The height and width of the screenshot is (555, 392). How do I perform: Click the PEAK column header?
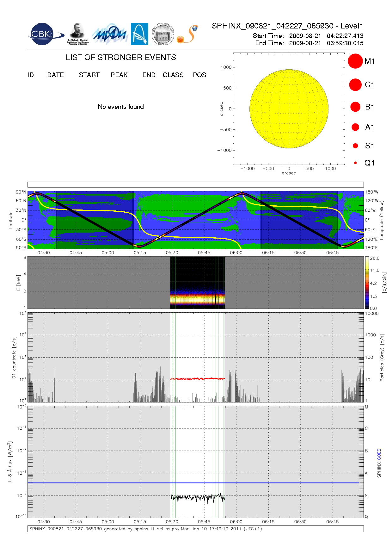119,75
